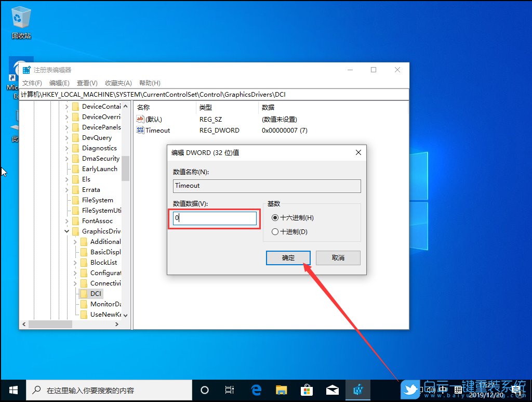Click 取消 to cancel the dialog
This screenshot has height=402, width=532.
pos(338,258)
